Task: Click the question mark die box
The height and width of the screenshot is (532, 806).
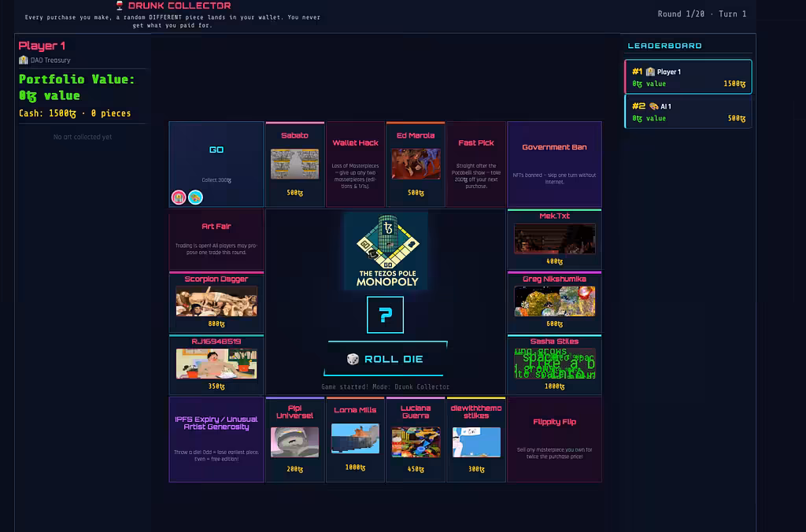Action: (x=385, y=315)
